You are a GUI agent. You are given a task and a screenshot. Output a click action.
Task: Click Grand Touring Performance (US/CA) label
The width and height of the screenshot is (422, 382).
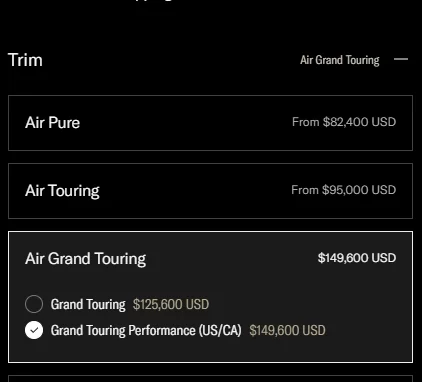click(146, 330)
